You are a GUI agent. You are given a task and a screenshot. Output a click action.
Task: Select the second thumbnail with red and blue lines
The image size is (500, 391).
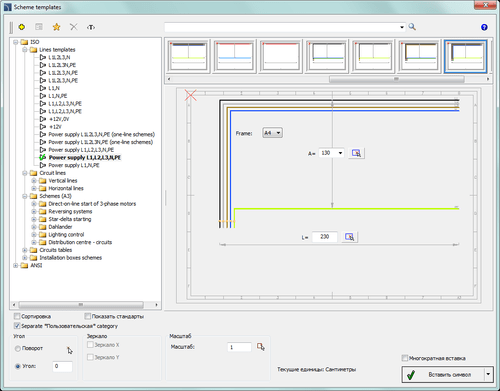click(234, 56)
